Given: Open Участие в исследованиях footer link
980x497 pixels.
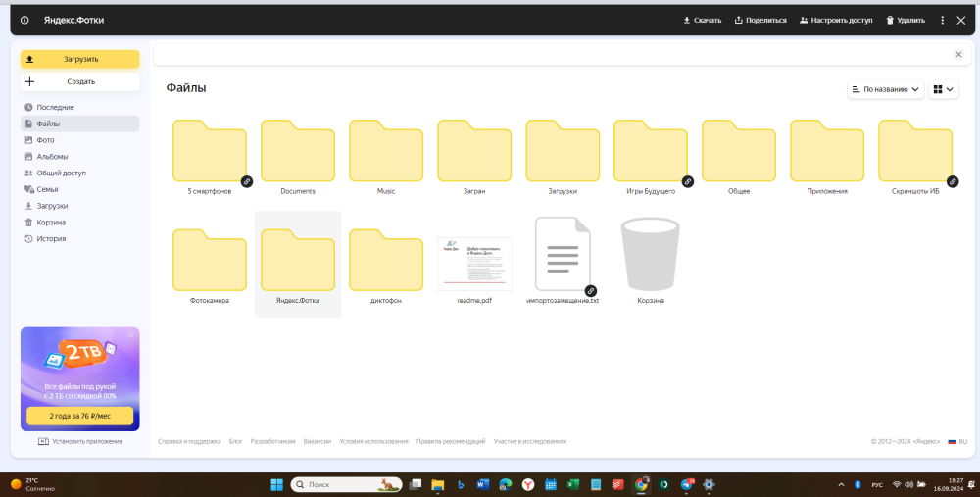Looking at the screenshot, I should pos(530,441).
